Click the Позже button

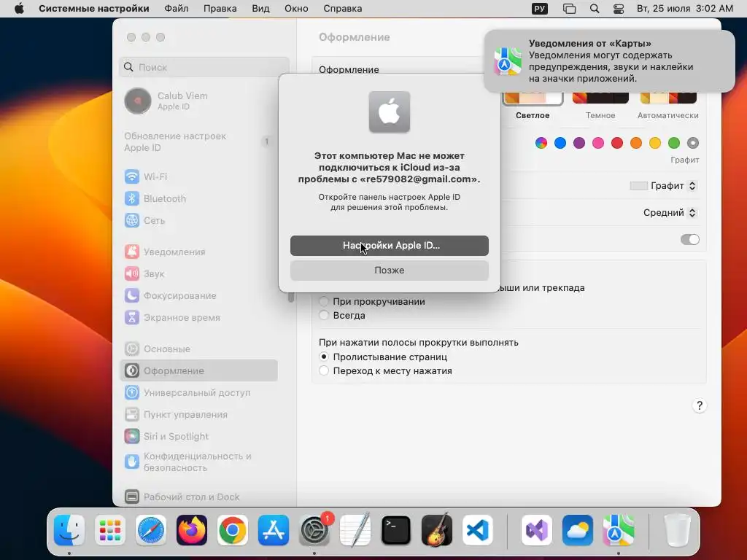tap(390, 271)
